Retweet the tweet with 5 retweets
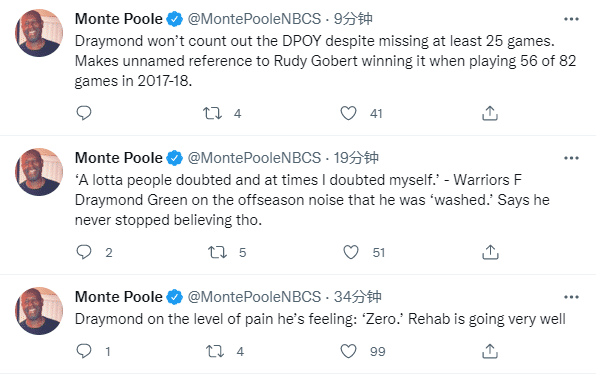Image resolution: width=596 pixels, height=375 pixels. (x=217, y=252)
